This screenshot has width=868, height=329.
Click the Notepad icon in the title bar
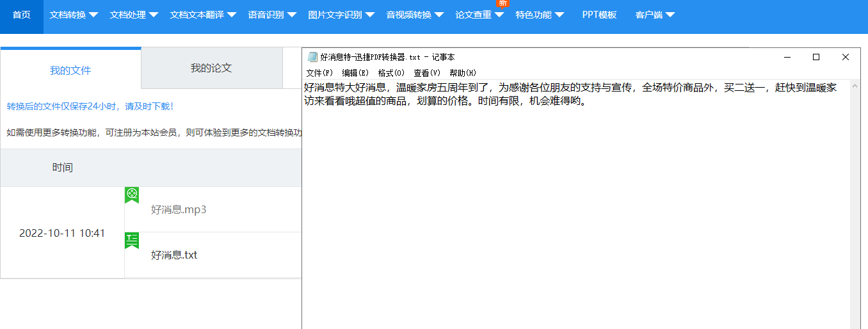(x=312, y=57)
